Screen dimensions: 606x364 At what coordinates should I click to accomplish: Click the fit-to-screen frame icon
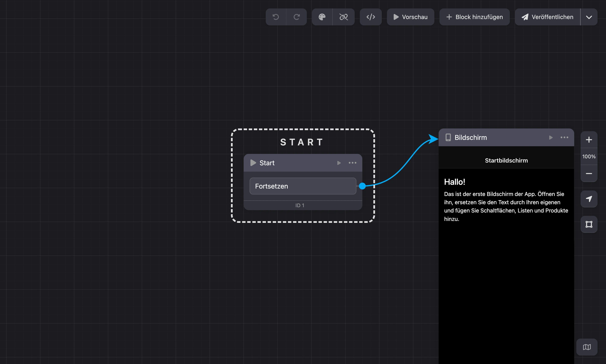coord(589,224)
